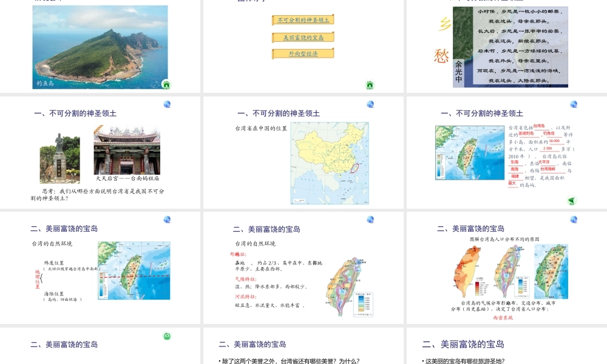
Task: Select the 钓鱼岛 island photo
Action: (100, 47)
